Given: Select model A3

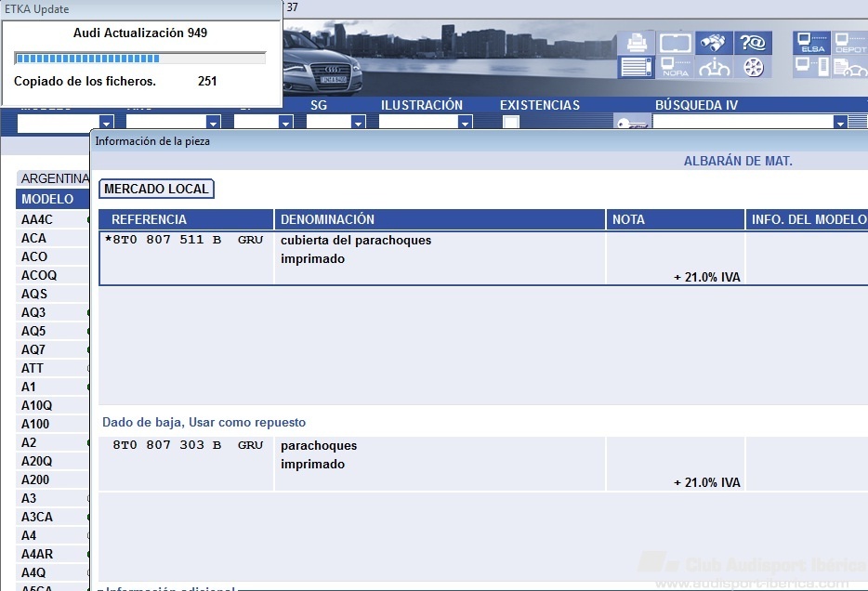Looking at the screenshot, I should click(53, 499).
